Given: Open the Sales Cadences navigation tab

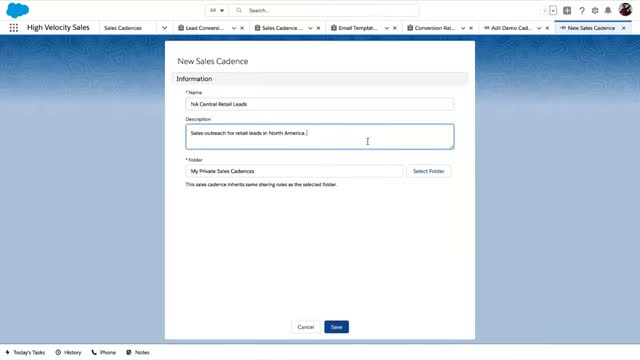Looking at the screenshot, I should tap(123, 28).
